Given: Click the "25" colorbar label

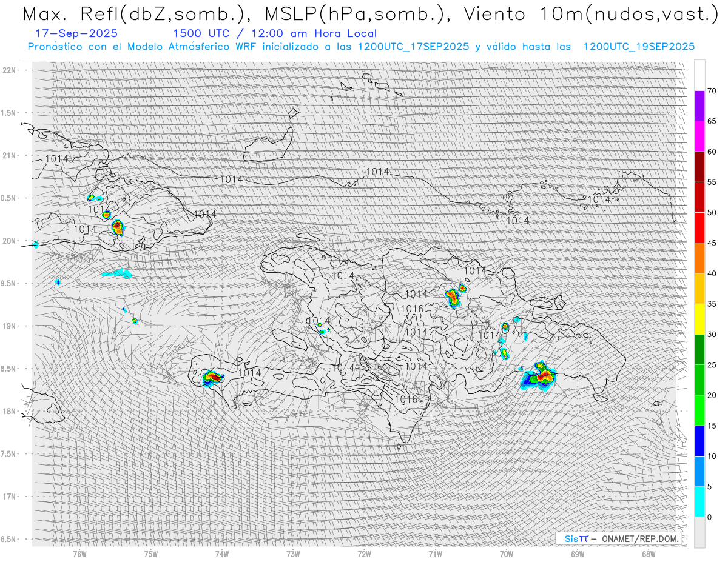Looking at the screenshot, I should pyautogui.click(x=712, y=364).
